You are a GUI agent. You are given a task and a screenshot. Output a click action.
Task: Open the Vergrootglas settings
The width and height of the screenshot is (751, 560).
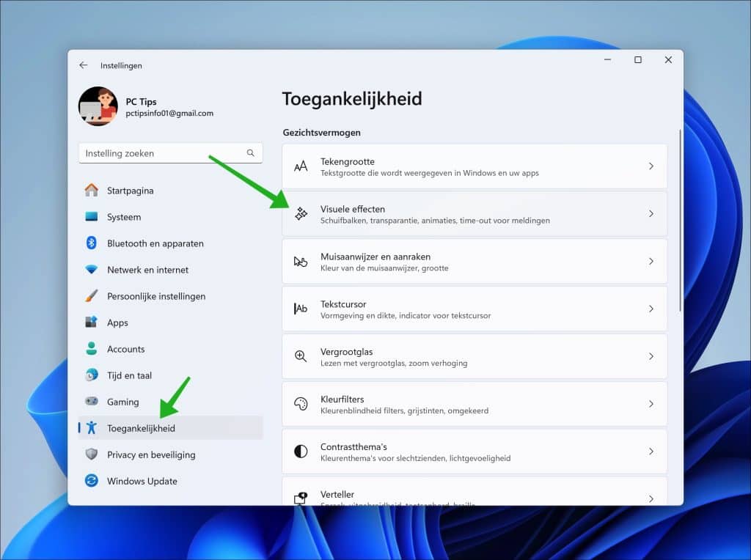475,356
